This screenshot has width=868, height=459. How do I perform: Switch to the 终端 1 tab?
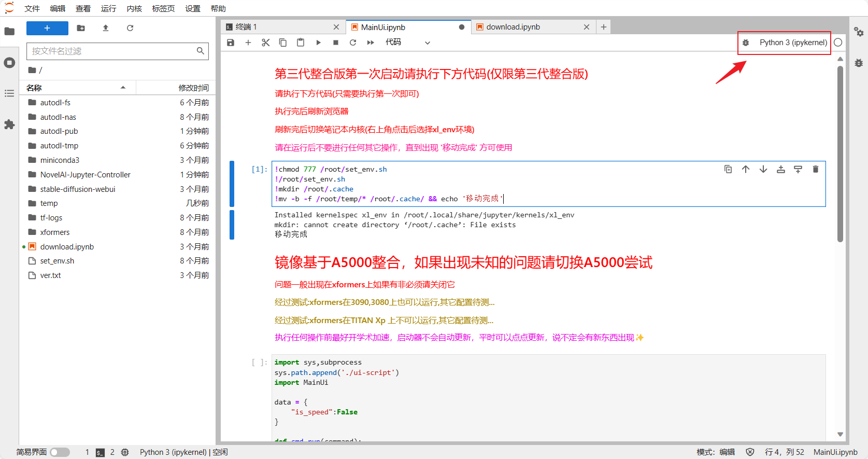282,27
